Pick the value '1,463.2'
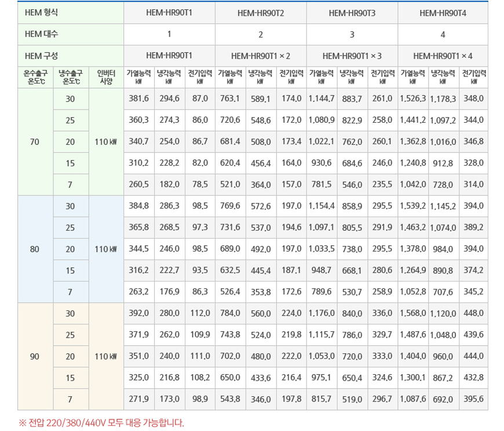The width and height of the screenshot is (504, 431). point(412,228)
